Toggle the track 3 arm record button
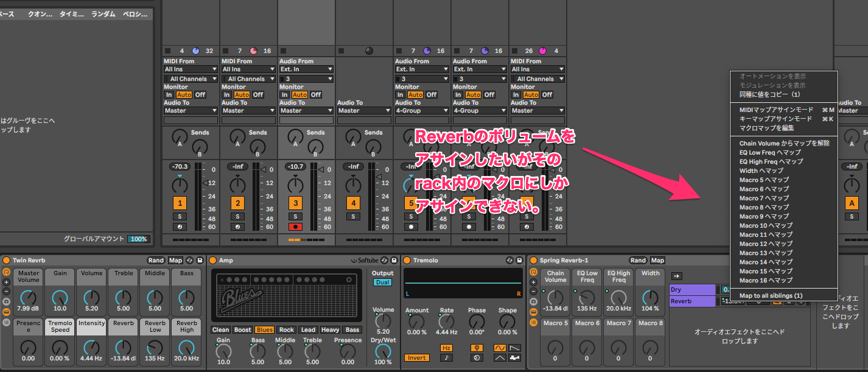 [295, 226]
